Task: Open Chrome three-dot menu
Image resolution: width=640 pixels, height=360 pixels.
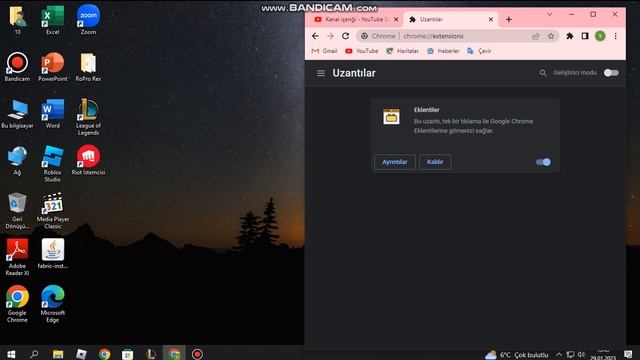Action: click(616, 36)
